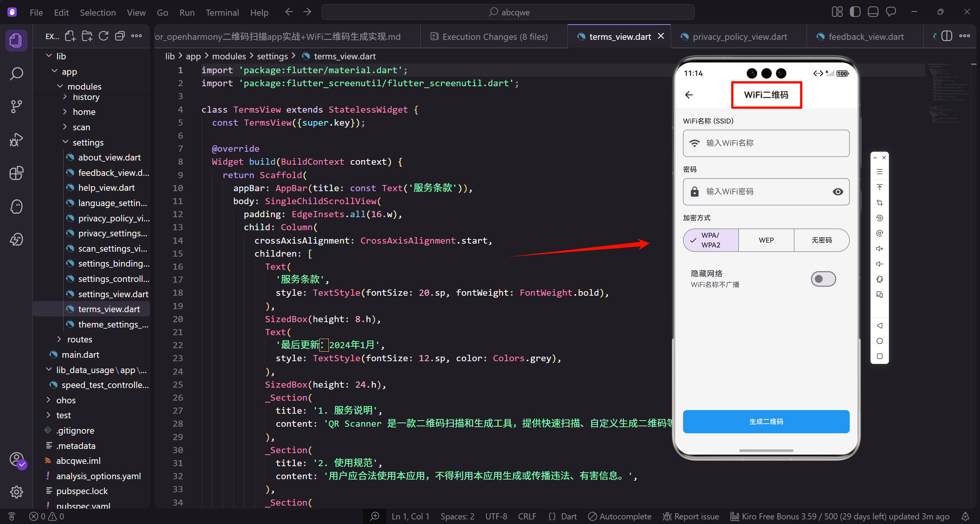
Task: Open the Source Control view
Action: (16, 106)
